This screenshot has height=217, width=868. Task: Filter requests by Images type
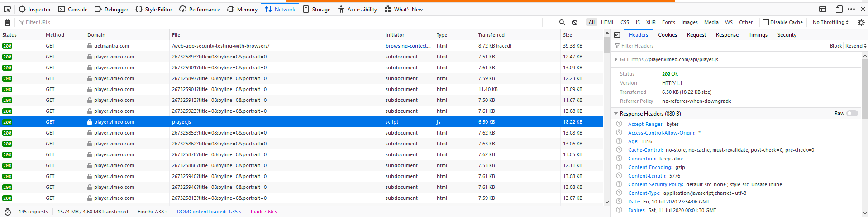point(689,22)
